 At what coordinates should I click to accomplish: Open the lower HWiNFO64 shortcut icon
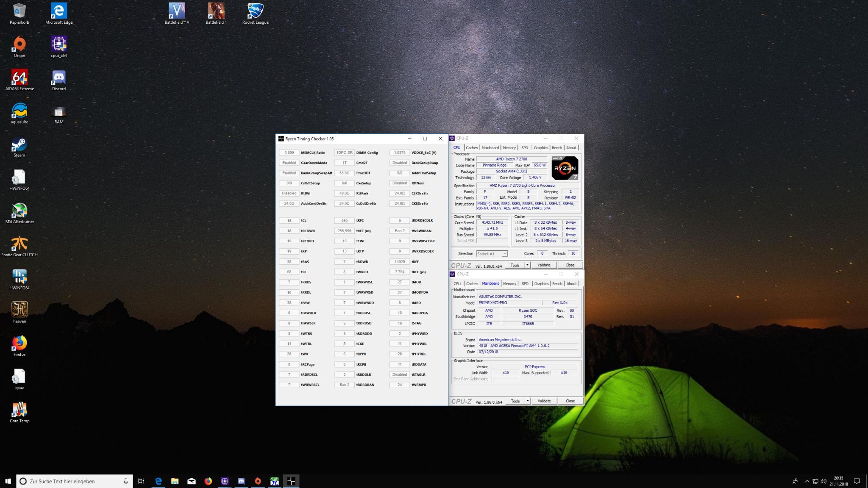19,280
